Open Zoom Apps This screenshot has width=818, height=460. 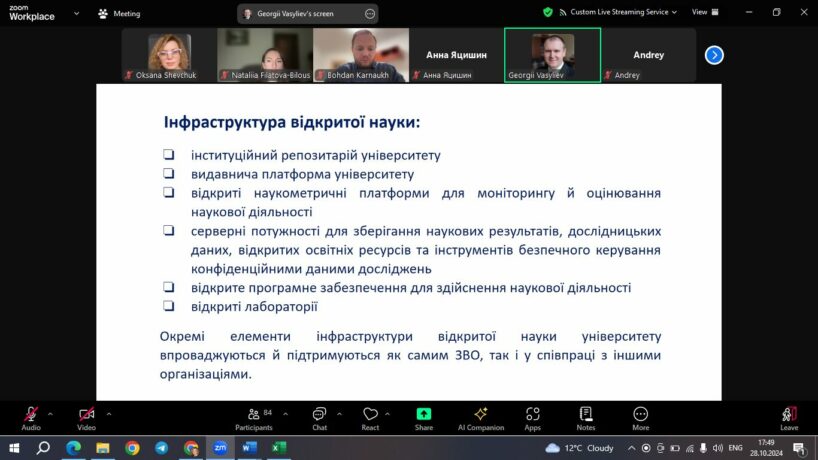tap(533, 416)
